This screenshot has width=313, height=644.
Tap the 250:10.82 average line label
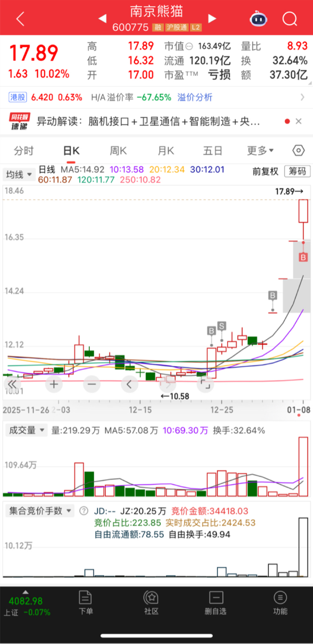140,180
